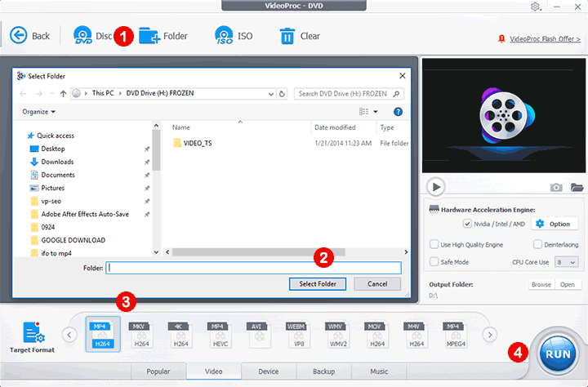Toggle Nvidia / Intel / AMD checkbox
The image size is (588, 387).
tap(467, 224)
